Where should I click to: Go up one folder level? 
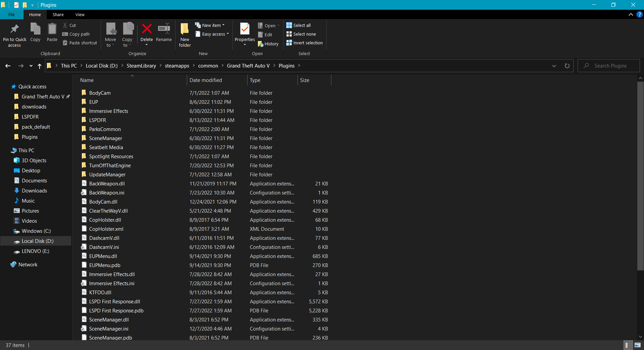point(40,66)
